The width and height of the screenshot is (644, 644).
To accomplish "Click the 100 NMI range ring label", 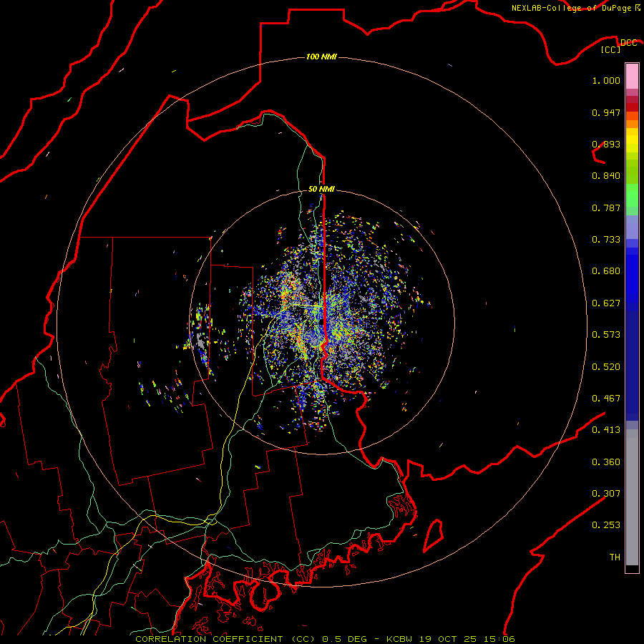I will coord(321,57).
